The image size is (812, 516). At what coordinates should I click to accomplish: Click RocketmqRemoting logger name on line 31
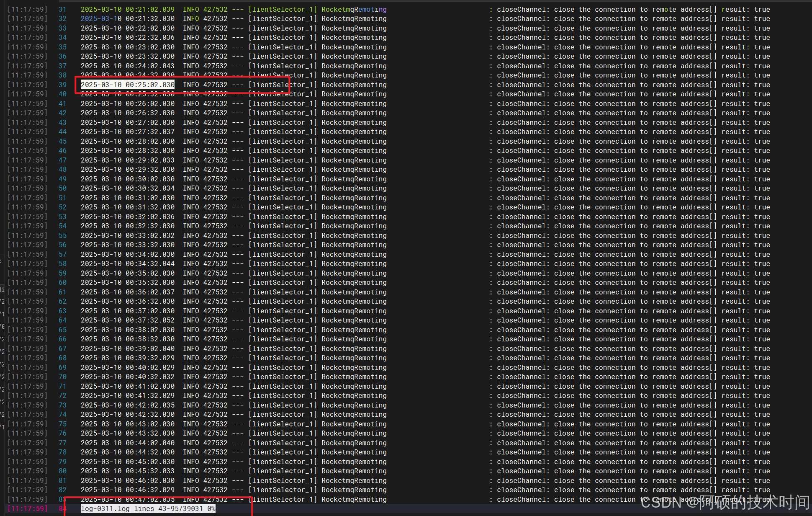click(x=354, y=9)
